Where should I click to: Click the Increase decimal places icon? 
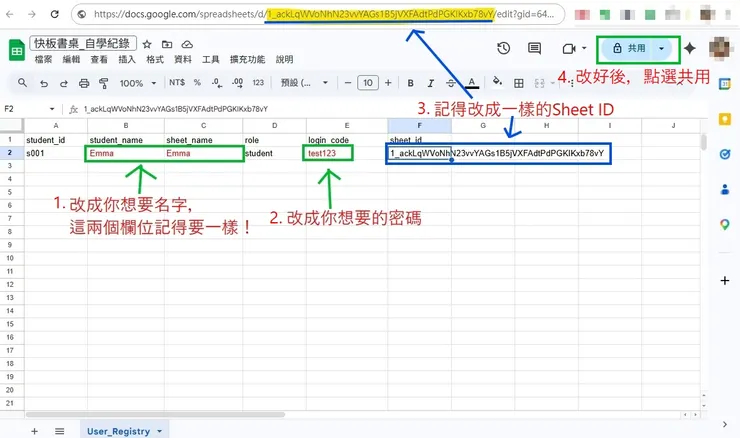pos(237,83)
